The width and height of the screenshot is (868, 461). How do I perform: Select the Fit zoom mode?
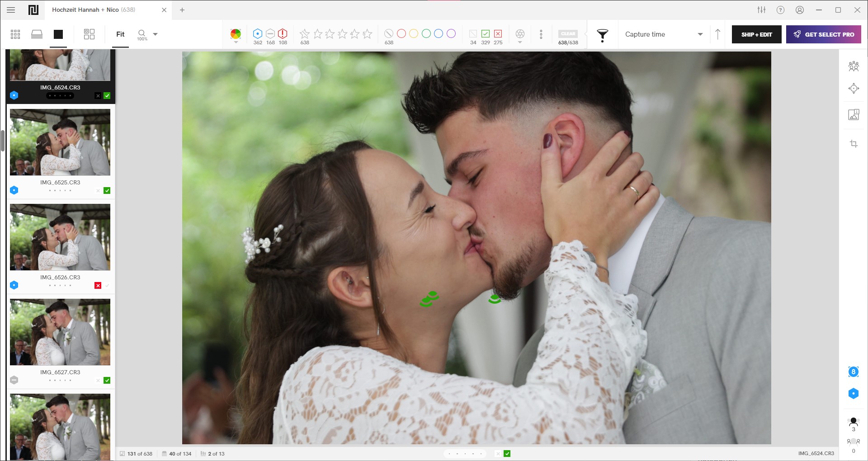point(120,34)
